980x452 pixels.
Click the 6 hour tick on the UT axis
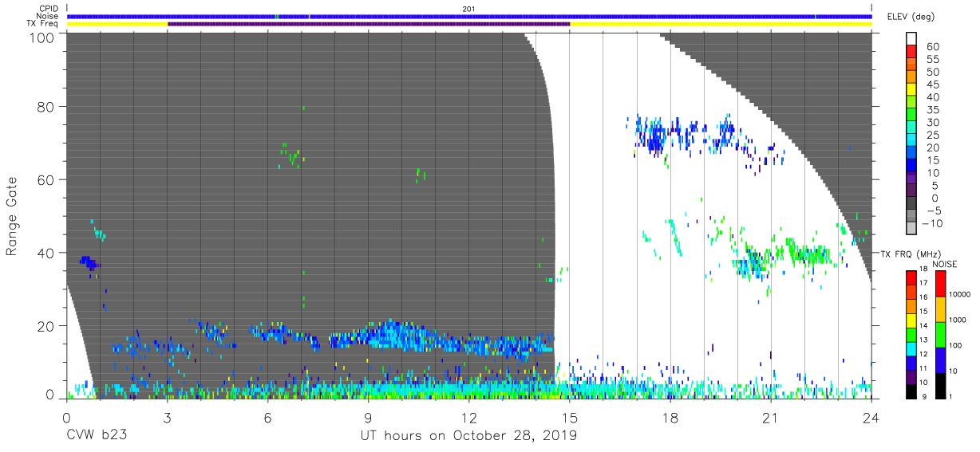(267, 418)
